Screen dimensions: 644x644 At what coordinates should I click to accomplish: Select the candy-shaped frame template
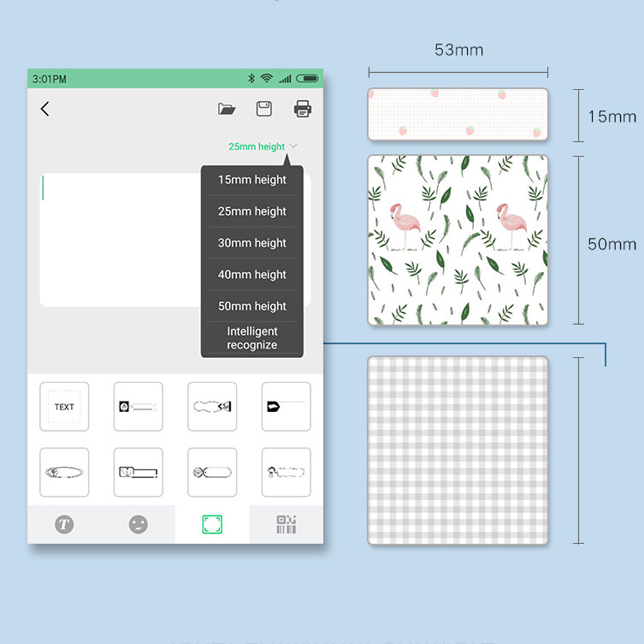click(212, 472)
